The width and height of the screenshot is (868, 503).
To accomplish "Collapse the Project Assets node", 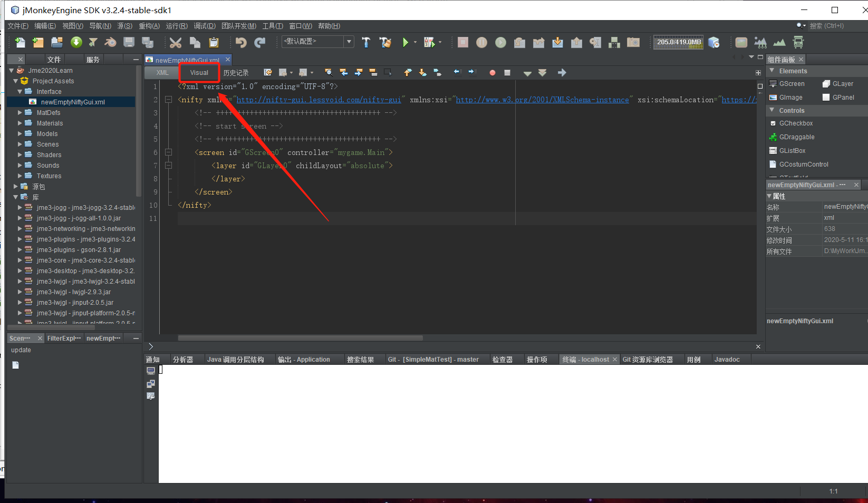I will pos(15,81).
